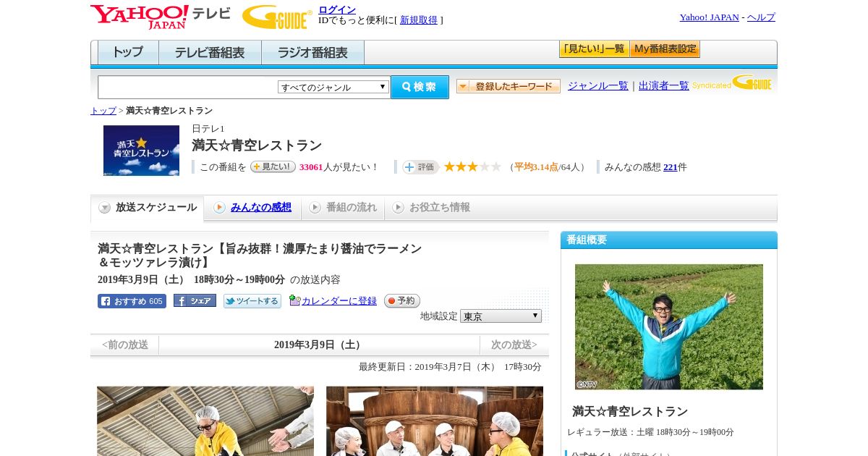The height and width of the screenshot is (456, 868).
Task: Open the 221 reviews count link
Action: 671,167
